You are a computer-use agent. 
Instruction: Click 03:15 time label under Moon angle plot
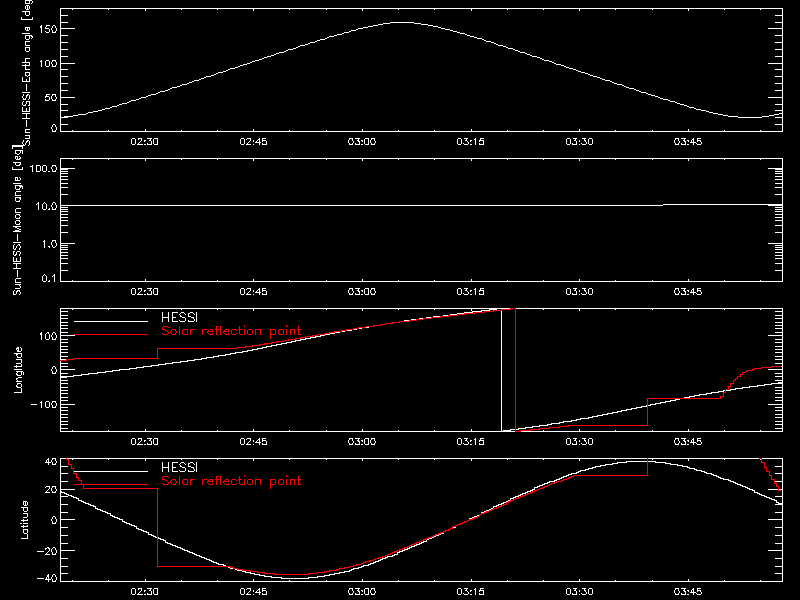click(470, 291)
